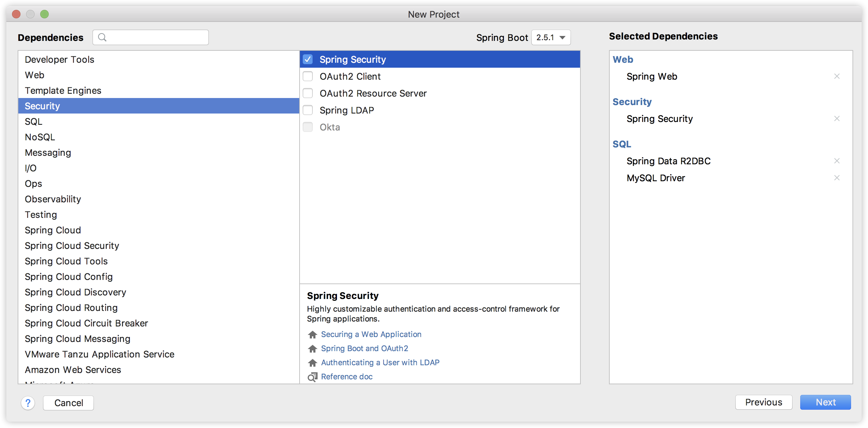Check the Spring LDAP dependency
Image resolution: width=868 pixels, height=428 pixels.
click(x=308, y=110)
